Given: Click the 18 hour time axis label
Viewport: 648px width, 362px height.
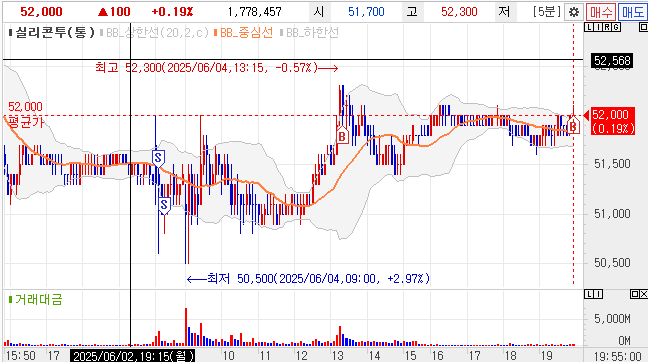Looking at the screenshot, I should [510, 356].
